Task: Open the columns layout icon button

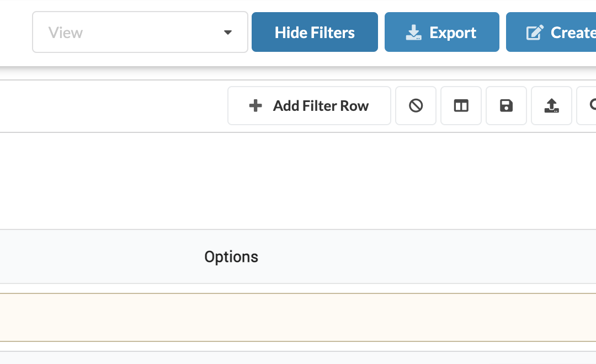Action: point(461,106)
